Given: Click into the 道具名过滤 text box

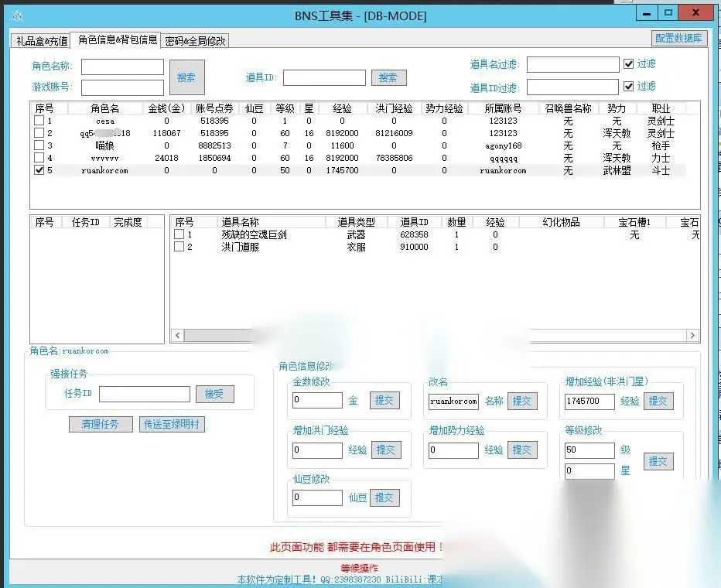Looking at the screenshot, I should (573, 65).
